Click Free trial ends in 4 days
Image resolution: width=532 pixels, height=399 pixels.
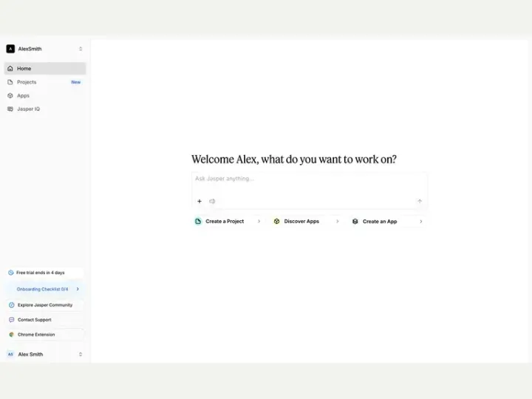point(45,273)
